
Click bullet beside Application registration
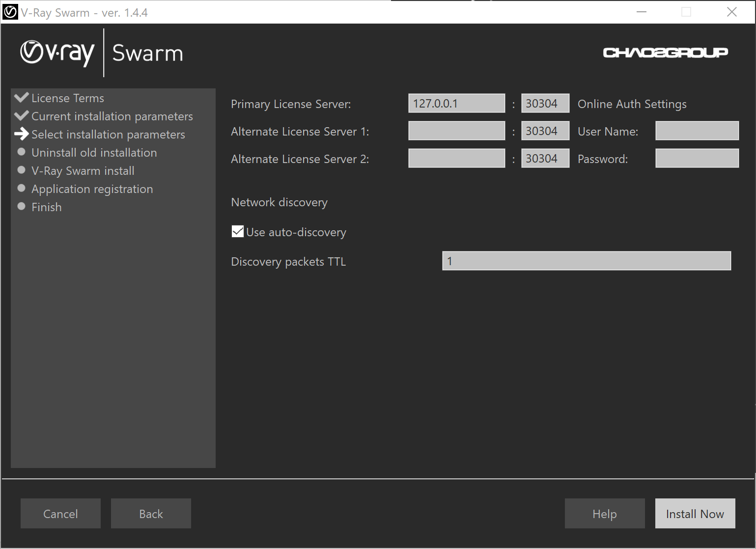coord(22,188)
